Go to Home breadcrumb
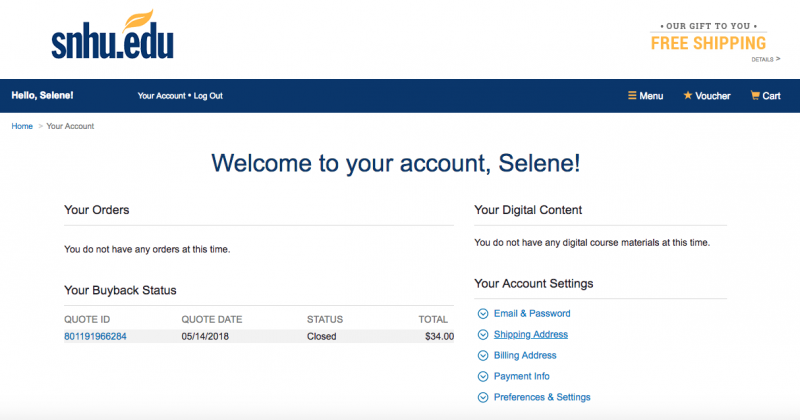The width and height of the screenshot is (800, 420). point(22,126)
